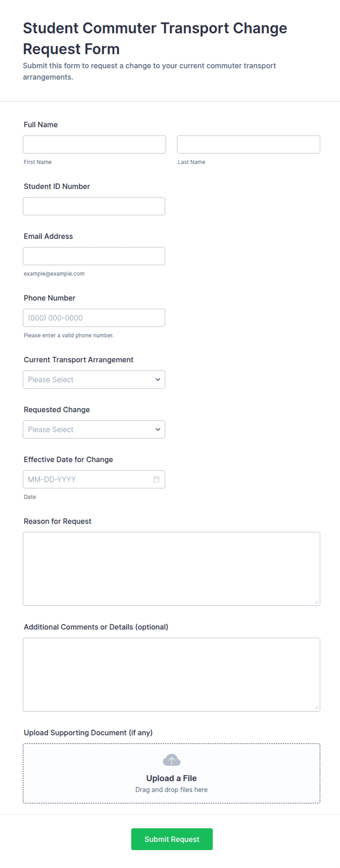
Task: Click the First Name input field
Action: point(94,145)
